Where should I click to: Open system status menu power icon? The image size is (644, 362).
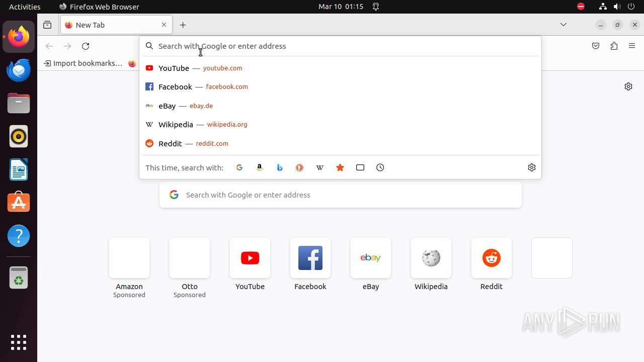631,7
